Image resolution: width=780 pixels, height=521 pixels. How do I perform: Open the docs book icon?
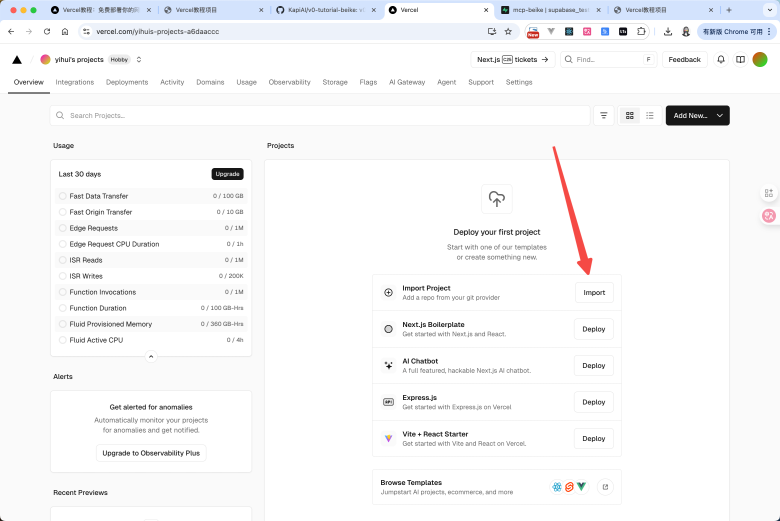point(740,59)
